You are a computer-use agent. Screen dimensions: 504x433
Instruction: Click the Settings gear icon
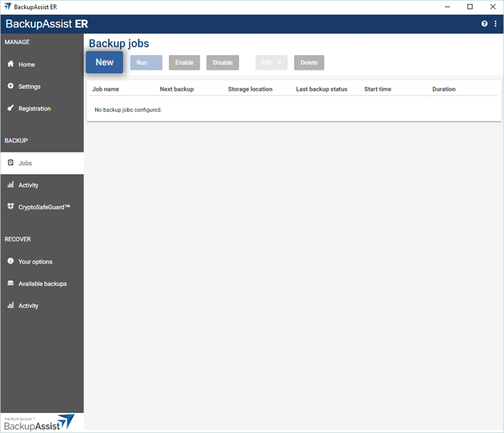click(x=10, y=86)
